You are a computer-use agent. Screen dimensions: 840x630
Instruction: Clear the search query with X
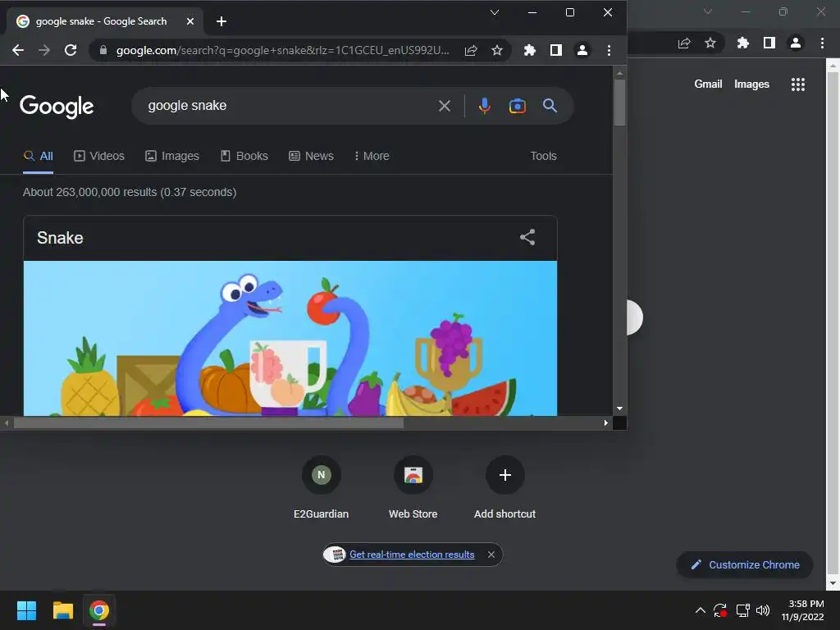pos(445,106)
